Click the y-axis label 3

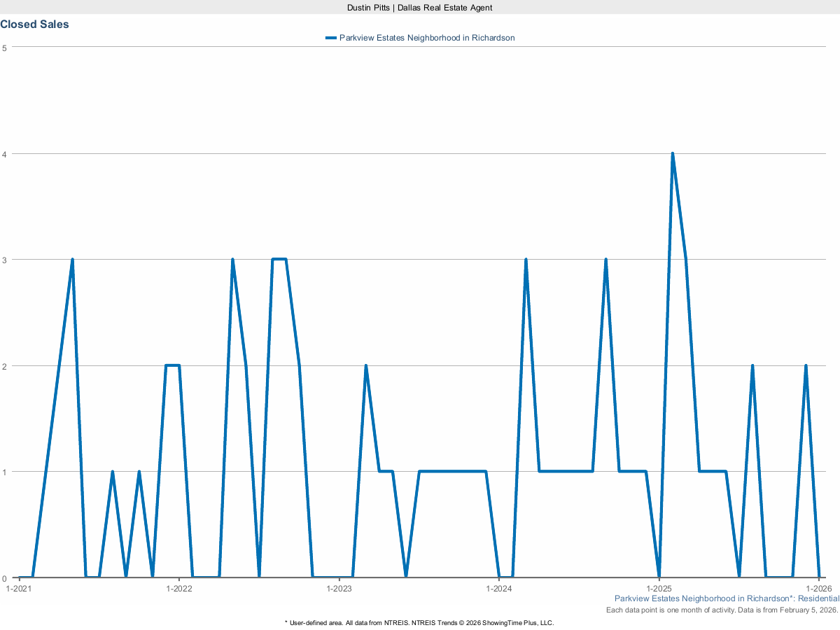click(x=5, y=260)
